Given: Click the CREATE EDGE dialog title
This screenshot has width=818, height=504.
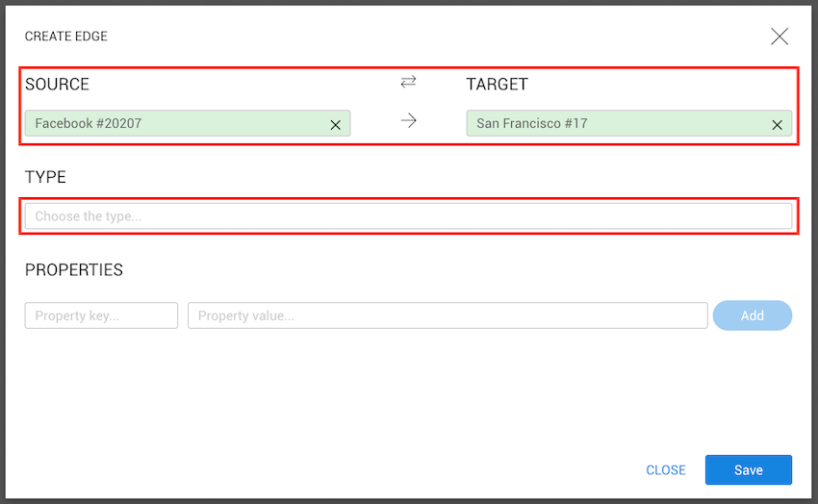Looking at the screenshot, I should (66, 37).
